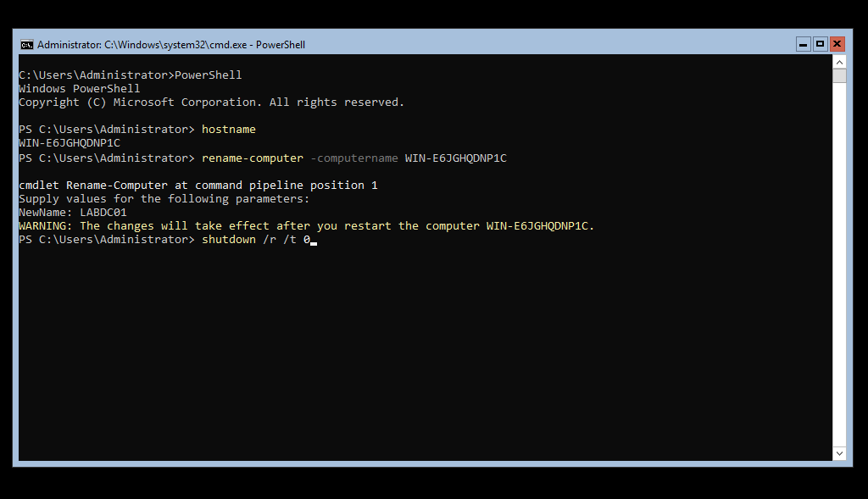Close the cmd.exe PowerShell window
Screen dimensions: 868x499
(x=837, y=44)
